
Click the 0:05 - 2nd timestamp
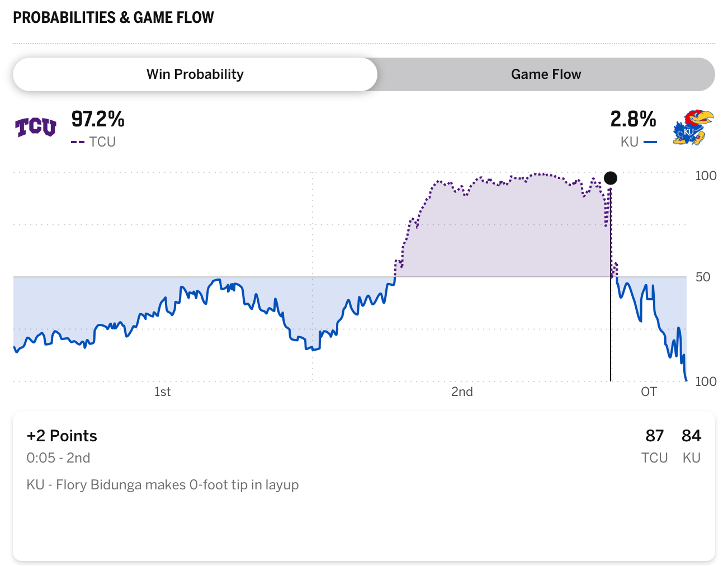58,458
